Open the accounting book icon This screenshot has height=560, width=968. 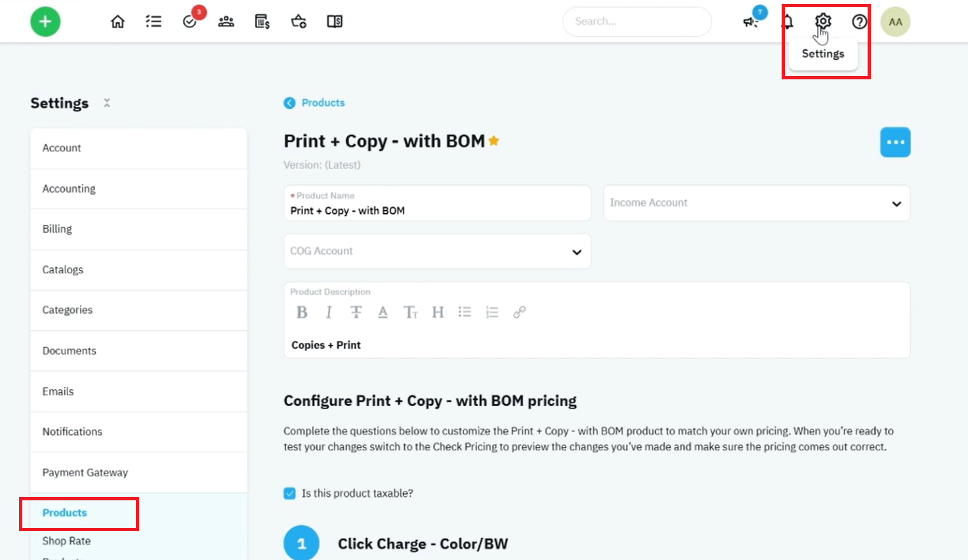pyautogui.click(x=335, y=22)
